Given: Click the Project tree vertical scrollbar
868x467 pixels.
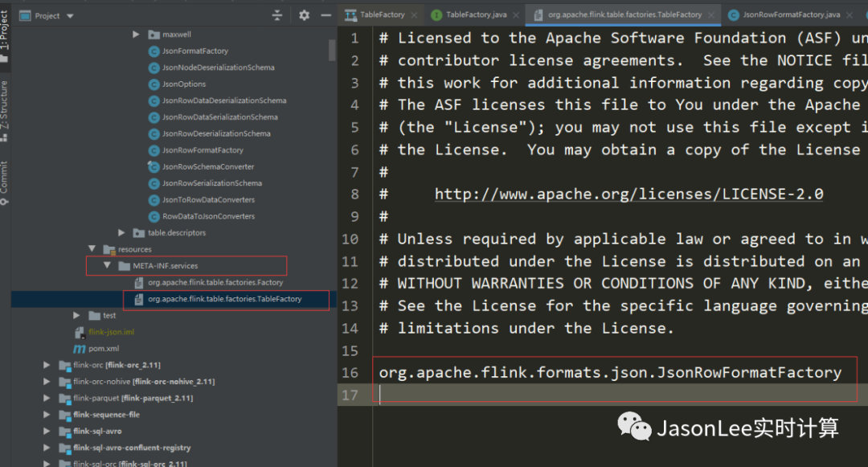Looking at the screenshot, I should pyautogui.click(x=332, y=51).
